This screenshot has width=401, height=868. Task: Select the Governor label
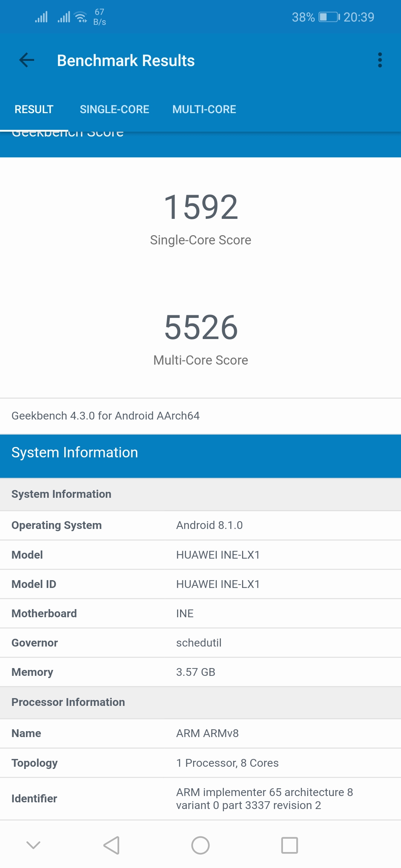pyautogui.click(x=35, y=643)
